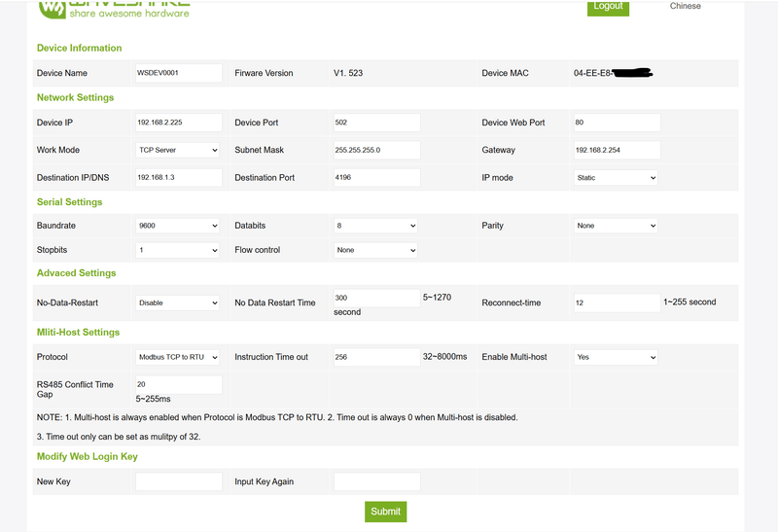Click the Advaced Settings heading
This screenshot has width=778, height=532.
click(x=77, y=273)
